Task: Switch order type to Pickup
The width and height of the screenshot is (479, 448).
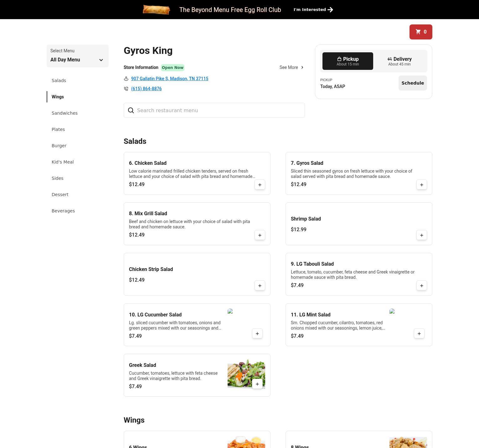Action: pos(348,61)
